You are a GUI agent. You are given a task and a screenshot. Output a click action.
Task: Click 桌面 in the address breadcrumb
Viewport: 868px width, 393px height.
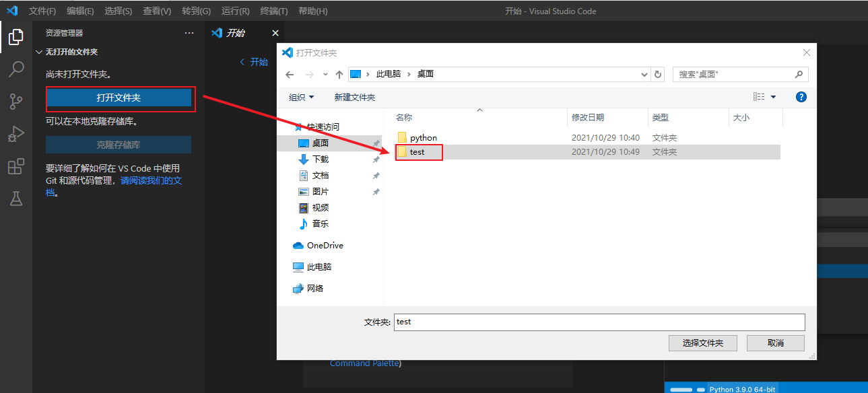tap(426, 74)
